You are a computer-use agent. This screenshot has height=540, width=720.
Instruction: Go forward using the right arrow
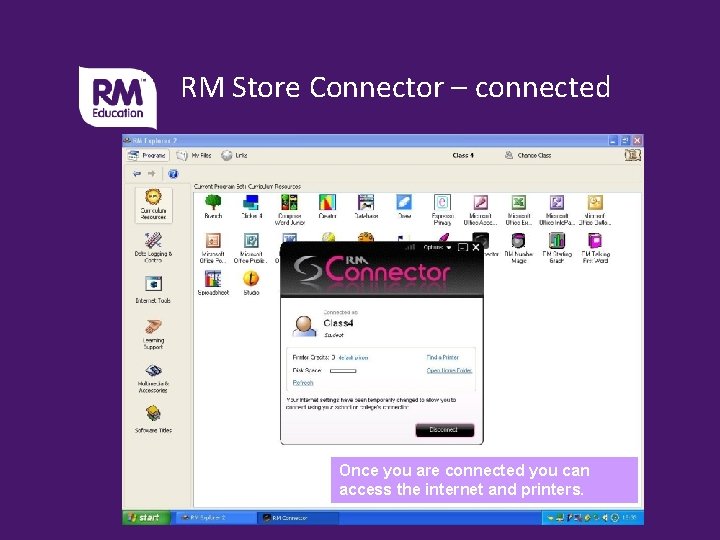152,174
